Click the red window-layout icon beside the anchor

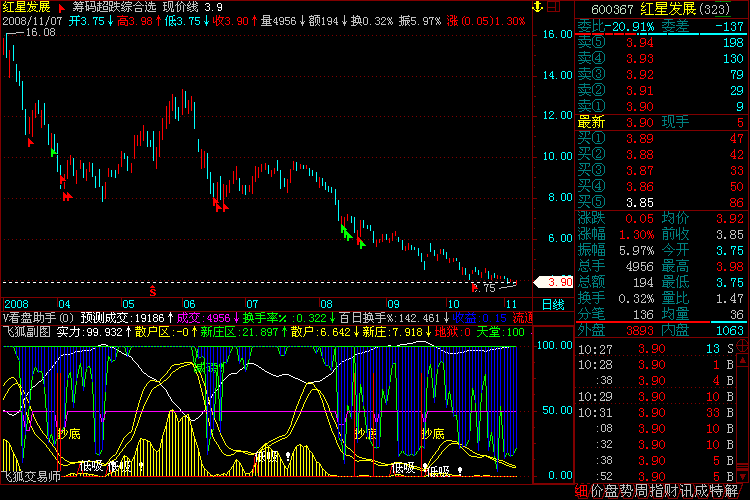[553, 6]
